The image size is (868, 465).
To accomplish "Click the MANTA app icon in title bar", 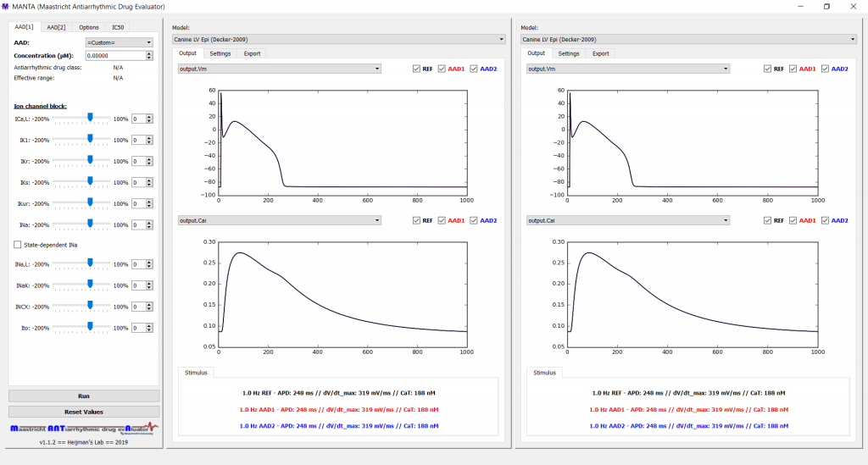I will [6, 7].
